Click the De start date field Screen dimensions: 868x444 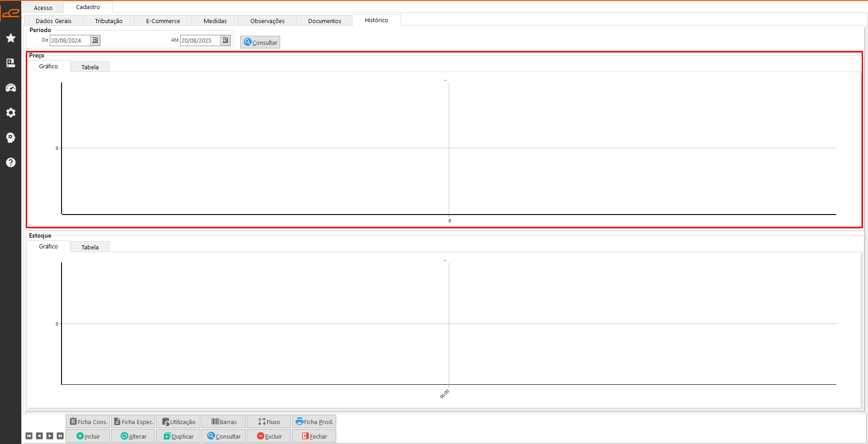70,40
